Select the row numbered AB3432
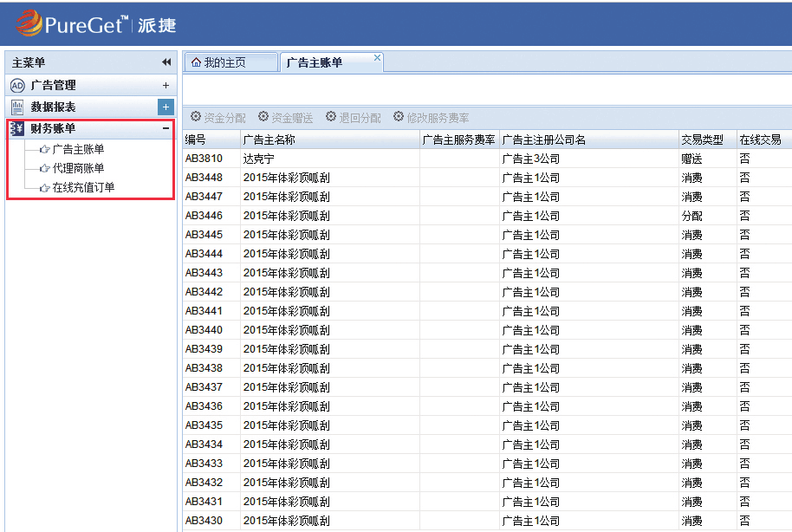 [x=488, y=483]
